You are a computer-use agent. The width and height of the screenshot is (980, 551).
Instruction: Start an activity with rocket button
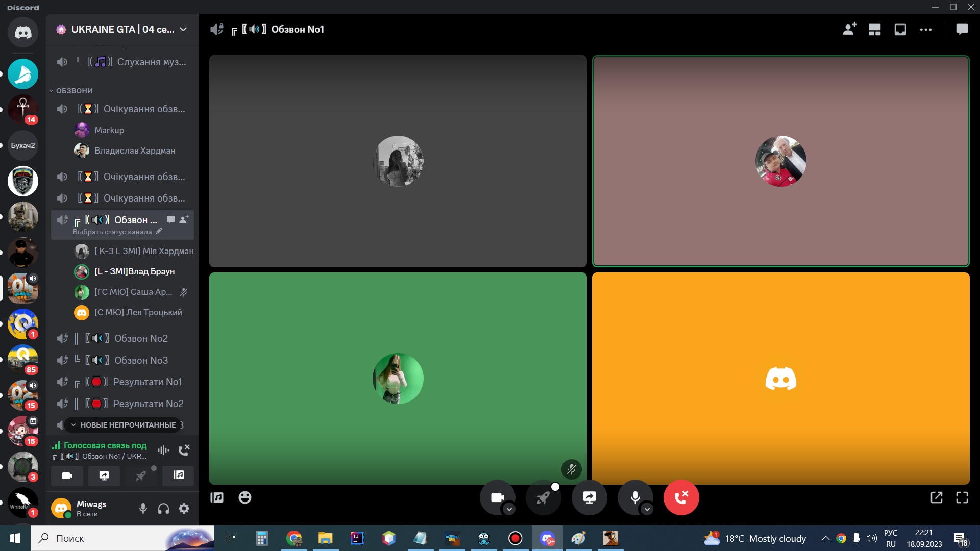pyautogui.click(x=544, y=497)
